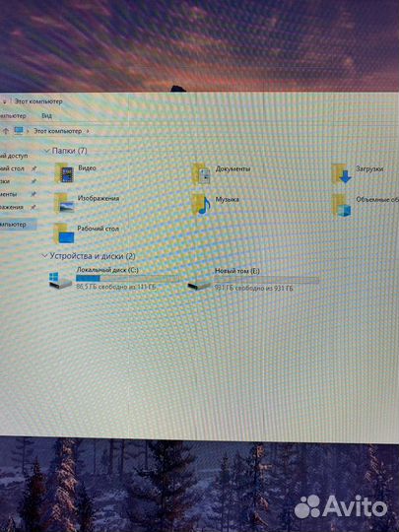Click pin icon next to sidebar Изображения
The image size is (399, 532).
pyautogui.click(x=33, y=207)
